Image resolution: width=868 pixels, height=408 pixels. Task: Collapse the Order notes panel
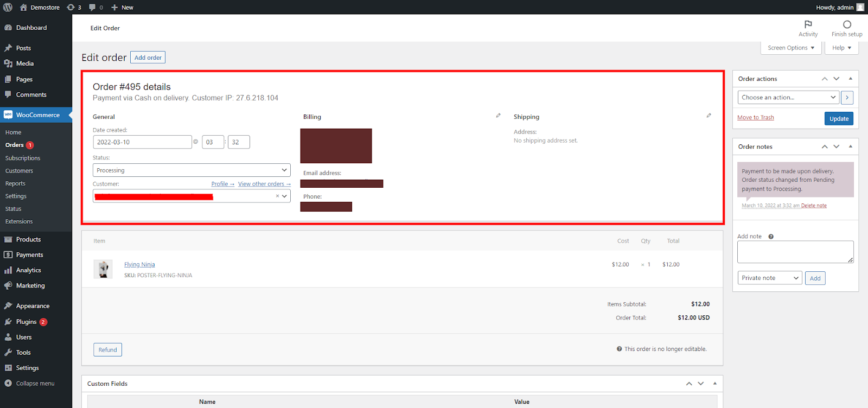click(850, 146)
